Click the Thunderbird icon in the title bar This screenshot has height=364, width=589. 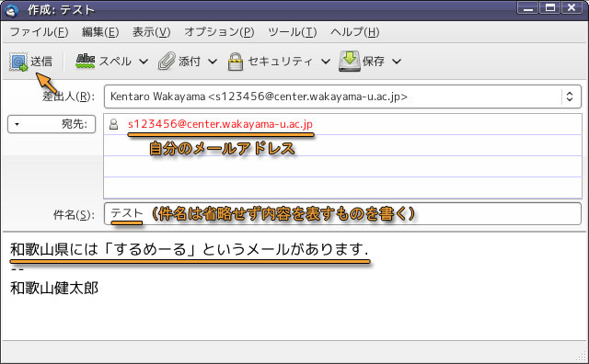[x=12, y=10]
